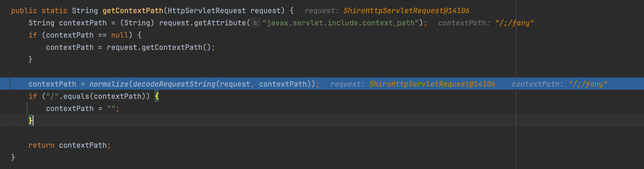Screen dimensions: 644x169
Task: Click ShiroHttpServletRequest@14106 value on the method signature line
Action: (406, 11)
